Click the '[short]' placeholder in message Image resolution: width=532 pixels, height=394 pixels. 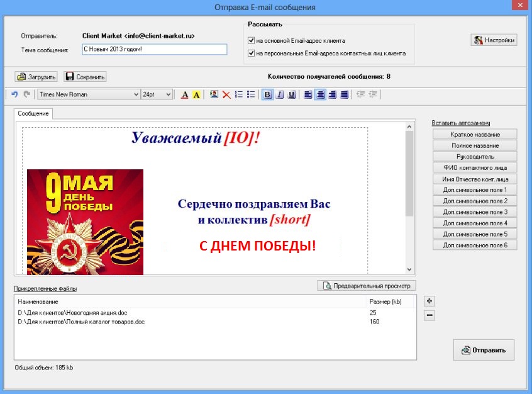point(290,220)
